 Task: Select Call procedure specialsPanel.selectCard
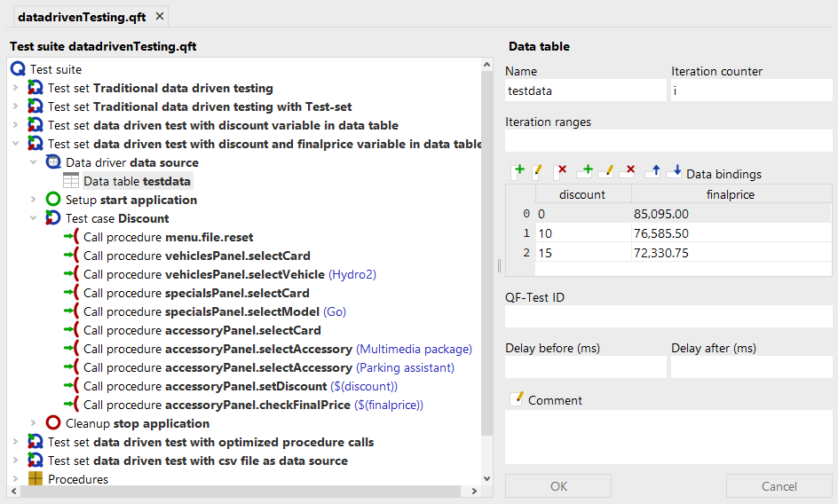pos(196,293)
